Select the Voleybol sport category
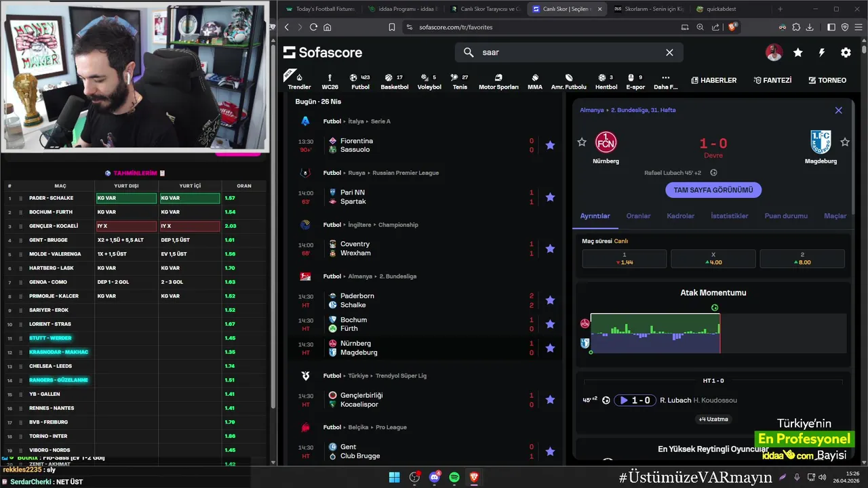 [429, 81]
